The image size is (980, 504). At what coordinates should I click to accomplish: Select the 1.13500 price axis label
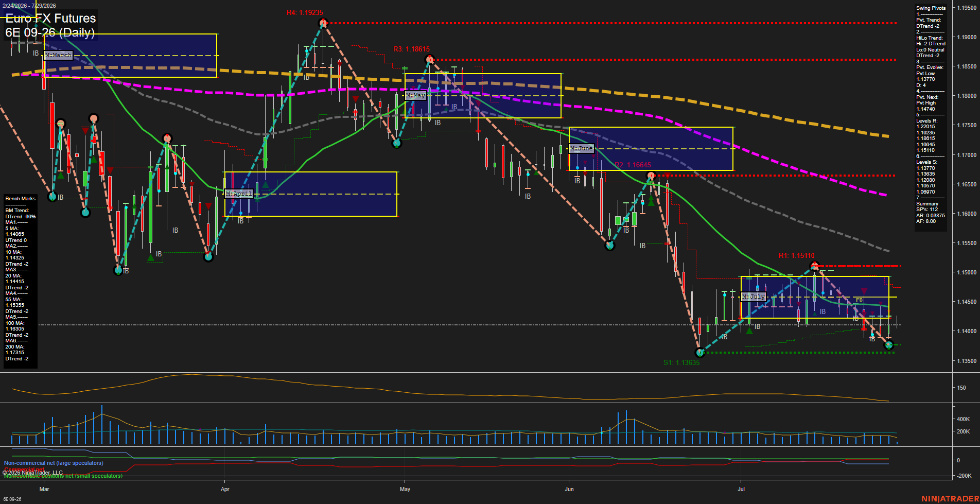[966, 361]
